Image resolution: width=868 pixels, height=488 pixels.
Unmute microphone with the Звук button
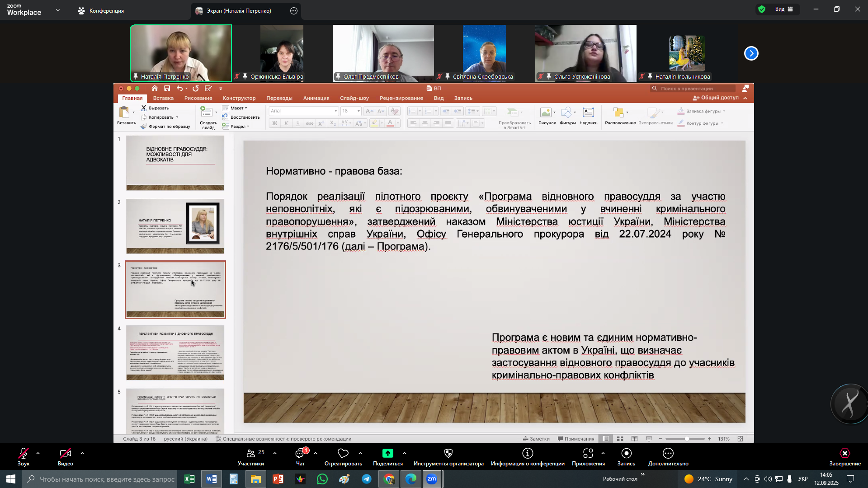click(x=24, y=454)
